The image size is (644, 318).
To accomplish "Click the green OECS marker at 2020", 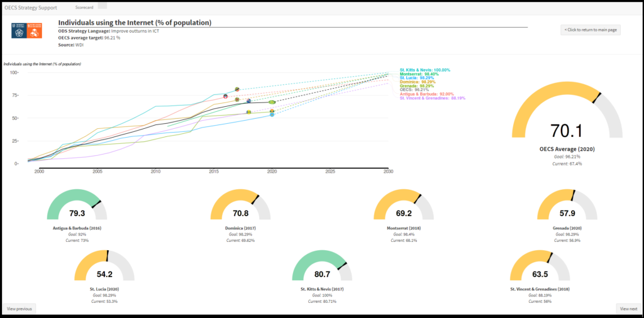I will tap(272, 102).
